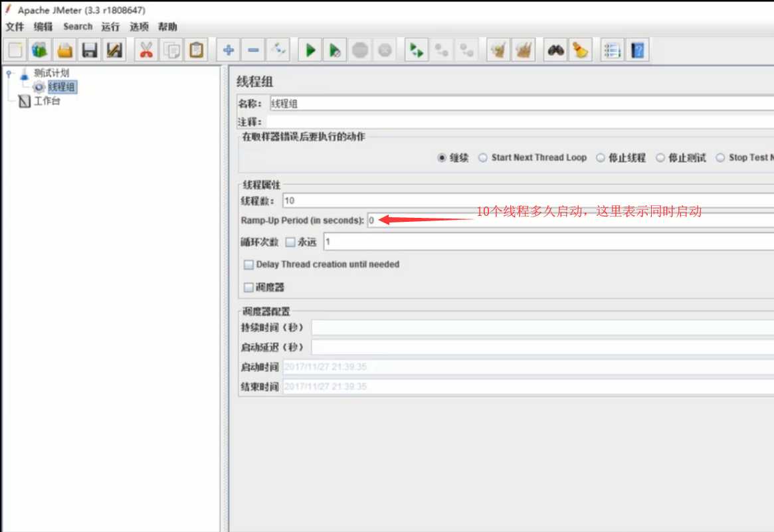The image size is (774, 532).
Task: Open the 选项 menu
Action: (139, 27)
